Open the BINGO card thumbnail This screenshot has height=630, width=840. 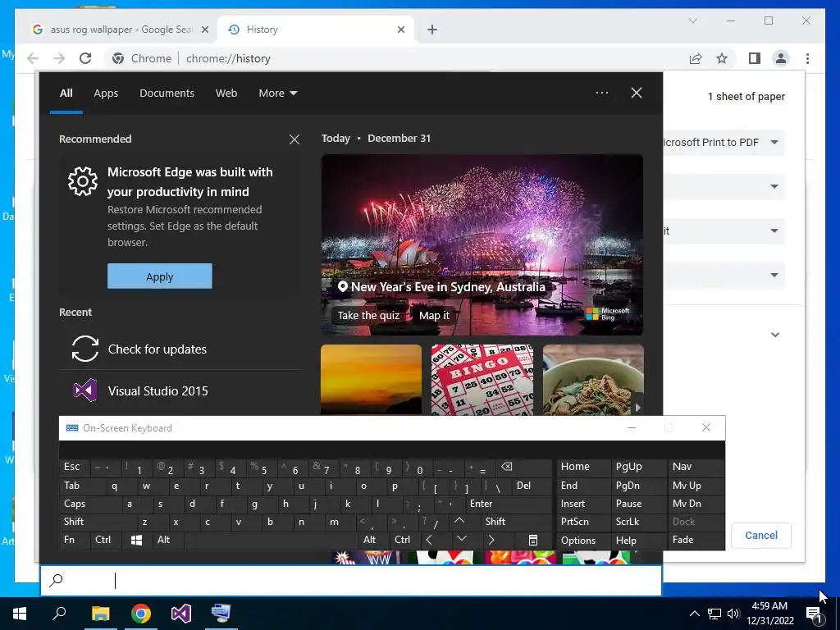click(x=482, y=380)
